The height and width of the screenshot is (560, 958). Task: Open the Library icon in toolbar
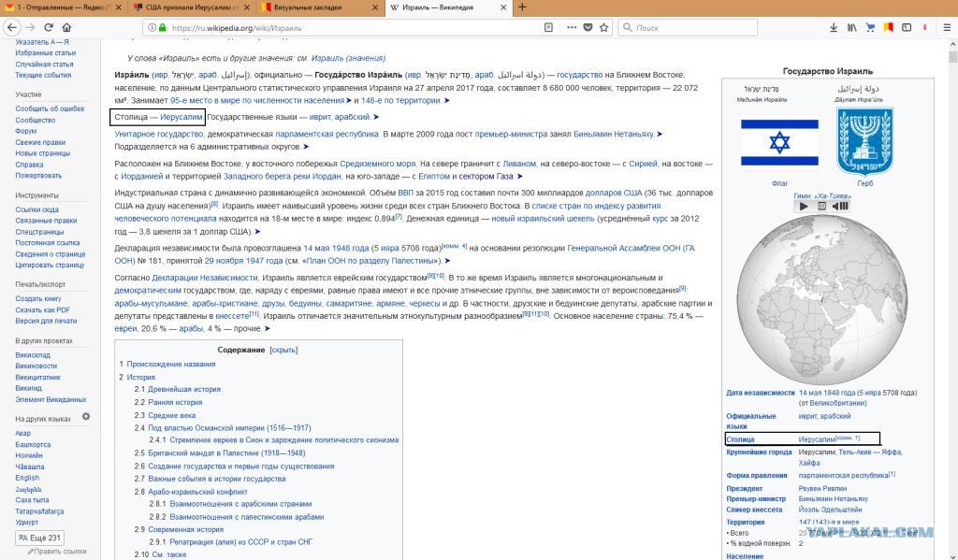click(851, 27)
